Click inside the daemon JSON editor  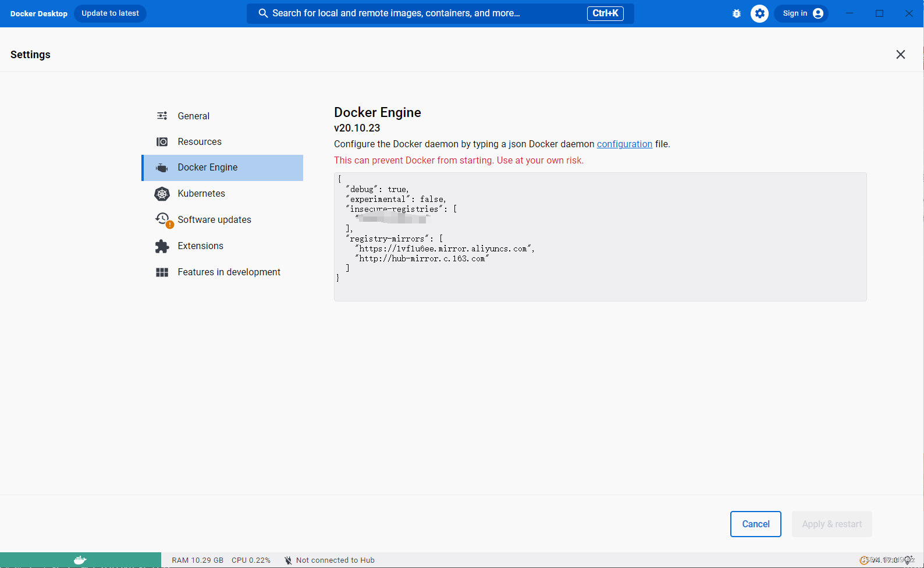click(600, 237)
